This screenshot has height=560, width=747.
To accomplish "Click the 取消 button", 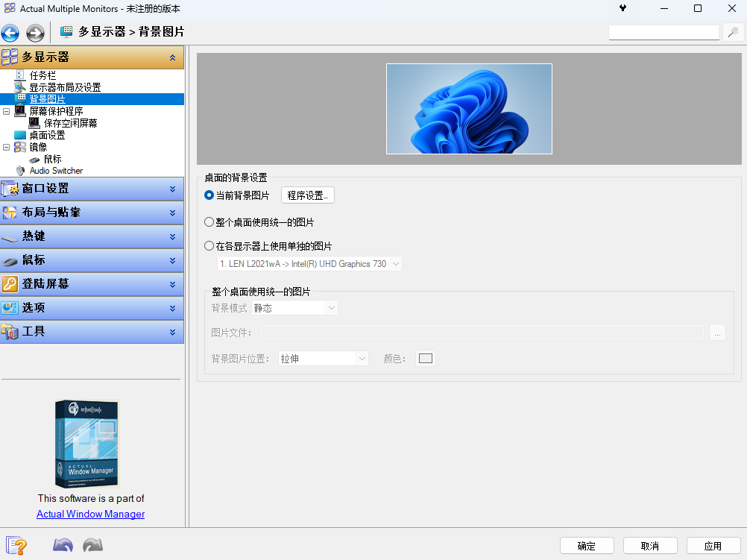I will [650, 546].
